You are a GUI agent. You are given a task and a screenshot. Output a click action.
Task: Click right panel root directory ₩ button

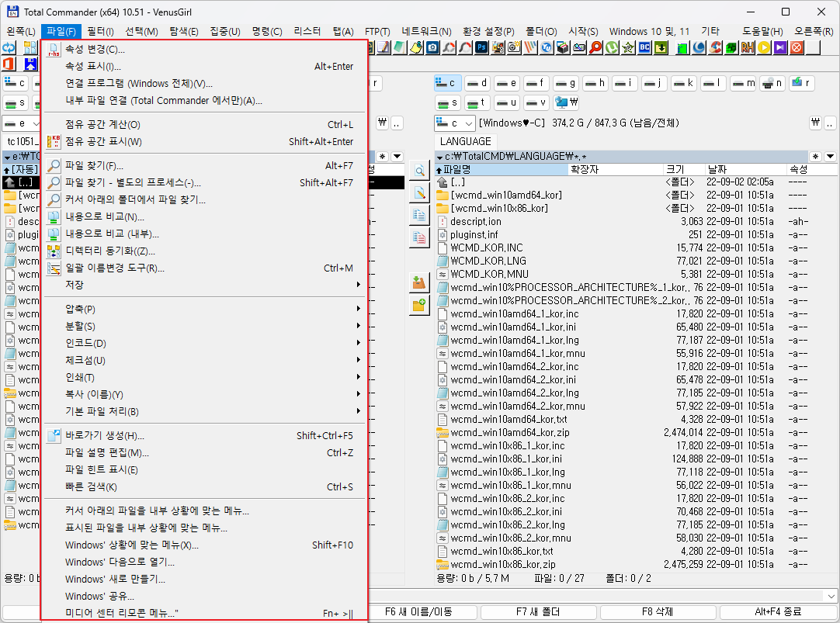pos(815,123)
